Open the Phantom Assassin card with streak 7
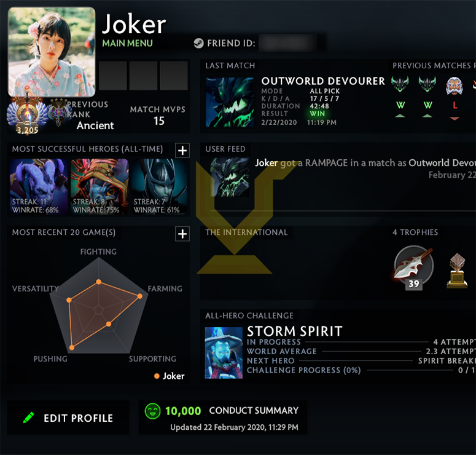The height and width of the screenshot is (455, 476). 159,187
